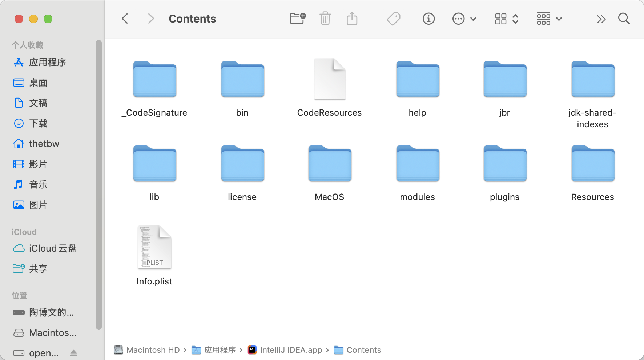Screen dimensions: 644x360
Task: Open the share icon in toolbar
Action: pyautogui.click(x=352, y=19)
